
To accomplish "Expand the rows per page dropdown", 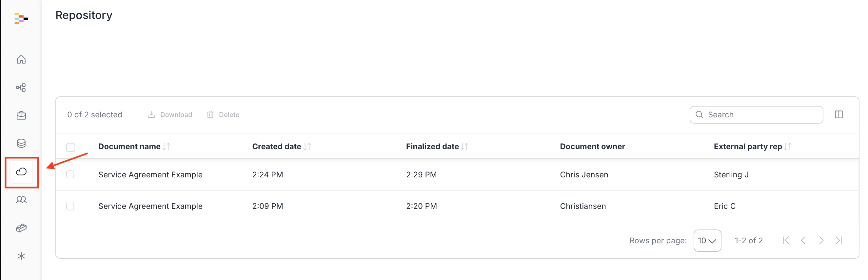I will 707,241.
